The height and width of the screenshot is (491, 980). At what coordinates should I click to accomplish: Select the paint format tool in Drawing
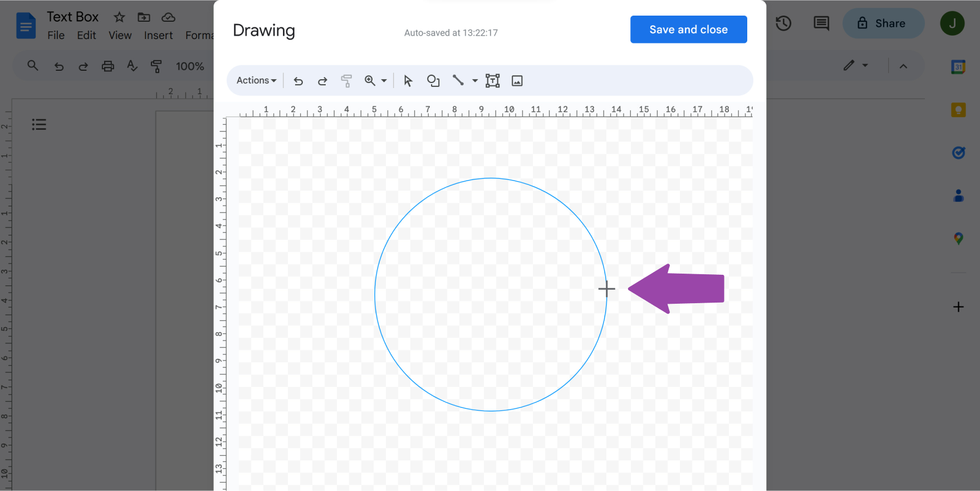tap(346, 81)
